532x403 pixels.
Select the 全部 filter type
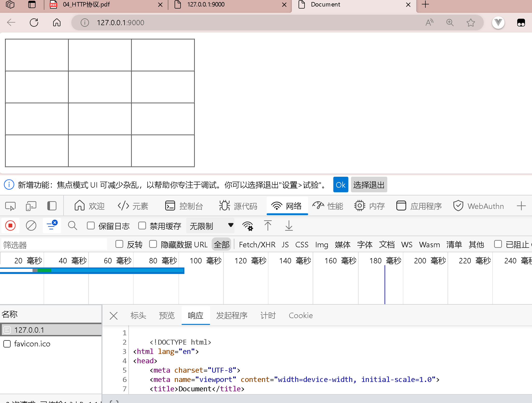[222, 244]
